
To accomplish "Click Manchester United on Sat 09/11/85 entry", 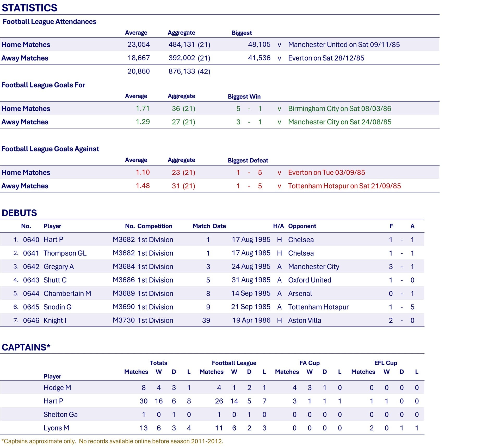I will pos(344,45).
